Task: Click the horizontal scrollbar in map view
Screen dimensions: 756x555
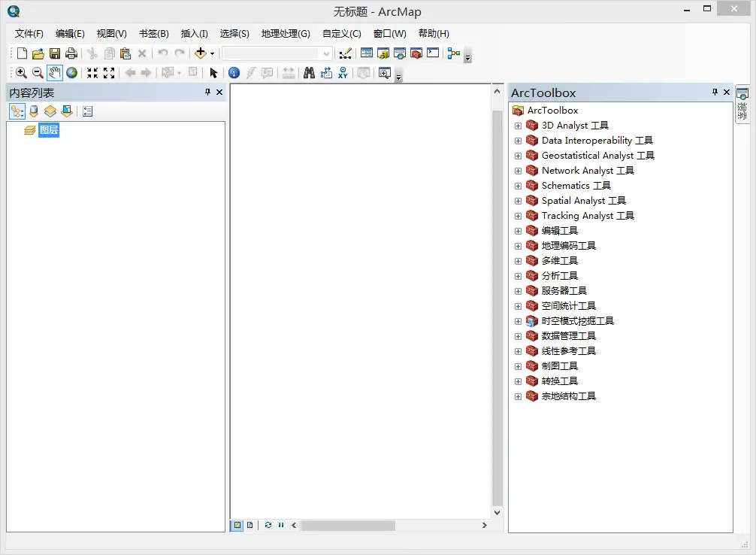Action: pos(348,525)
